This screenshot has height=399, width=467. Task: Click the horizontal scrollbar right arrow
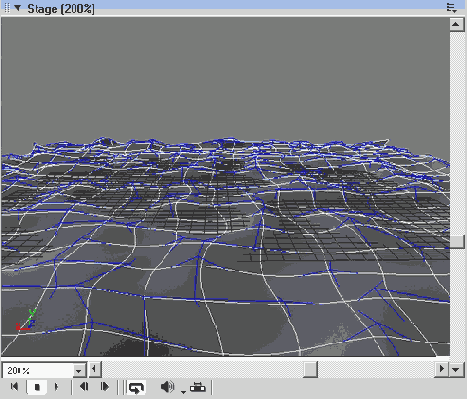tap(442, 369)
